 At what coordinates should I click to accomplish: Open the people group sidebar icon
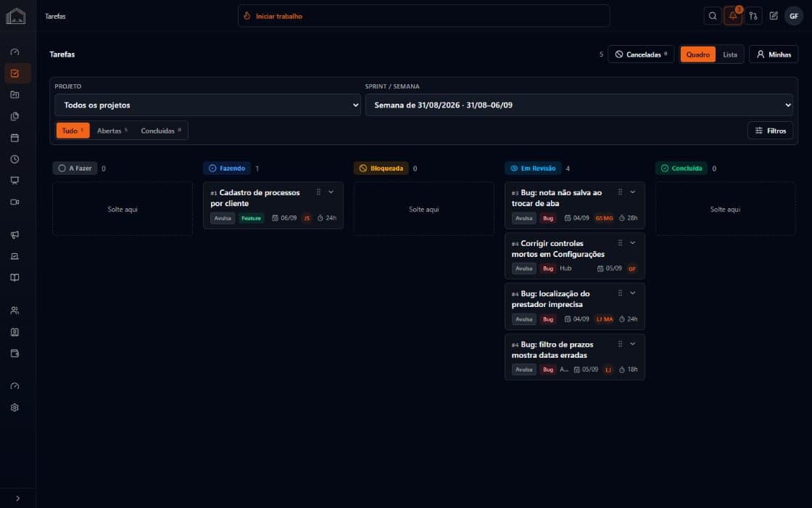[15, 311]
